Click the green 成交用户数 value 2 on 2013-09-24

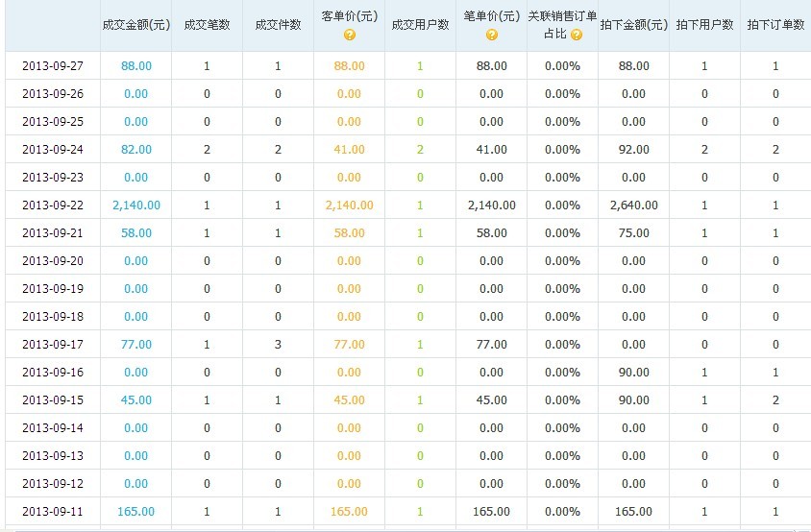click(420, 150)
